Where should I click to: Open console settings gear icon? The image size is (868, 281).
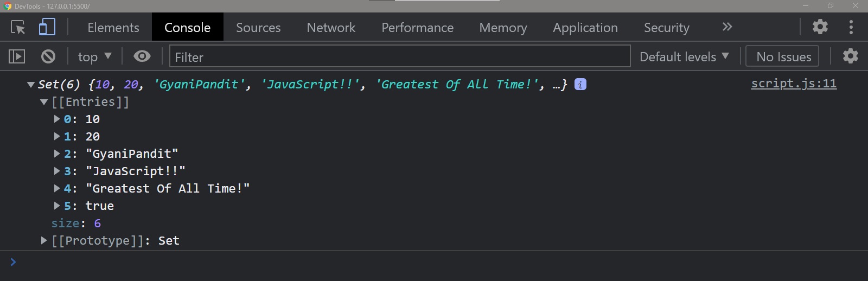[850, 56]
